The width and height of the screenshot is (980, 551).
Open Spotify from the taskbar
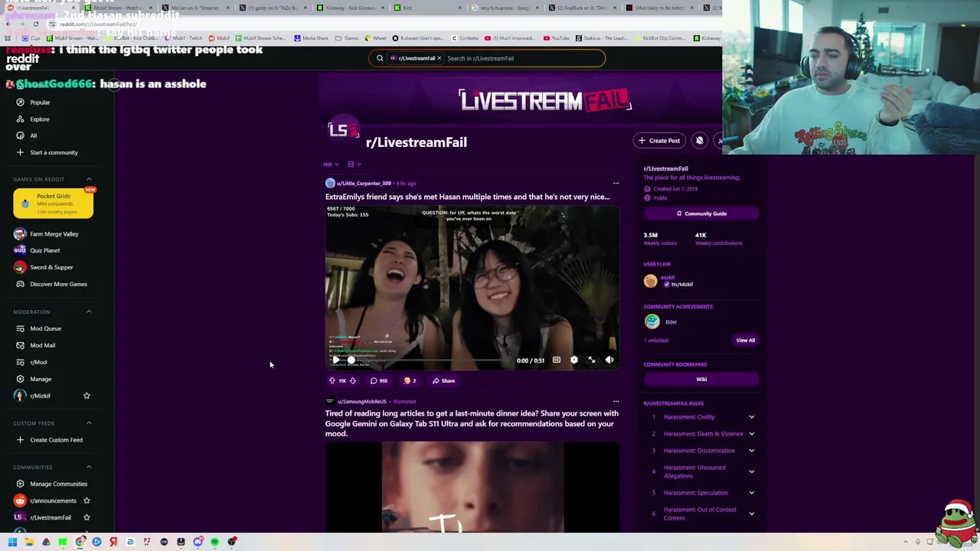tap(215, 542)
